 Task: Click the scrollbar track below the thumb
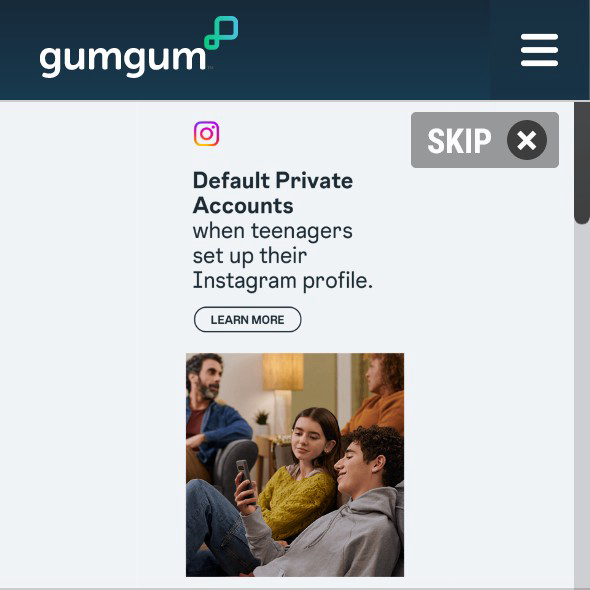pos(582,406)
